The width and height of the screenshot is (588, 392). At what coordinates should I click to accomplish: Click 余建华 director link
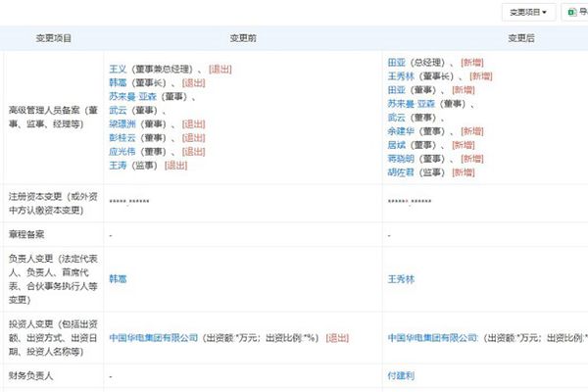click(403, 130)
